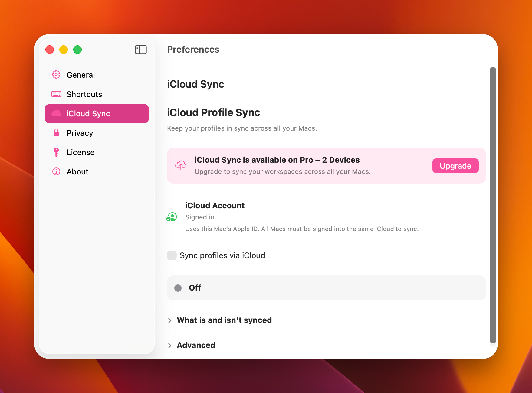
Task: Click 'Keep your profiles in sync' description
Action: tap(242, 128)
